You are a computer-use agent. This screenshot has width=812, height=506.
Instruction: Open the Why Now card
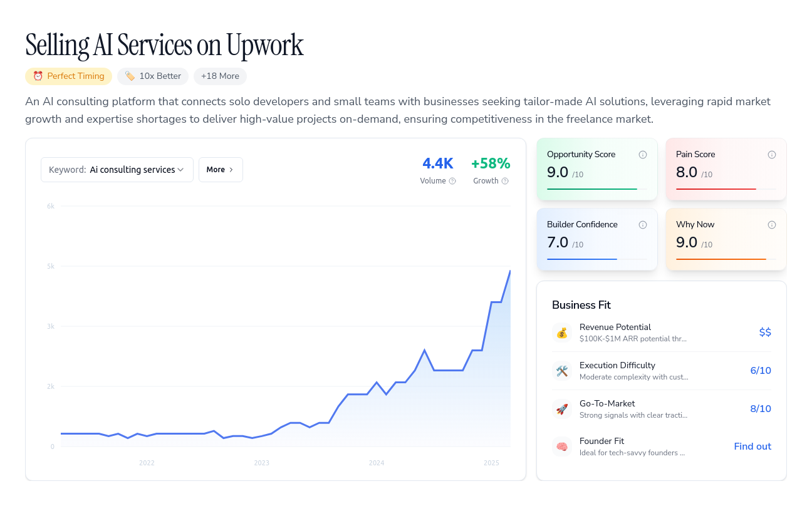(x=726, y=240)
